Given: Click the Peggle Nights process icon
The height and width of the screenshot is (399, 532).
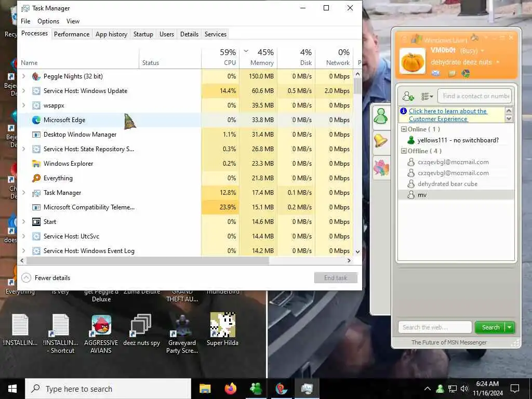Looking at the screenshot, I should (36, 76).
